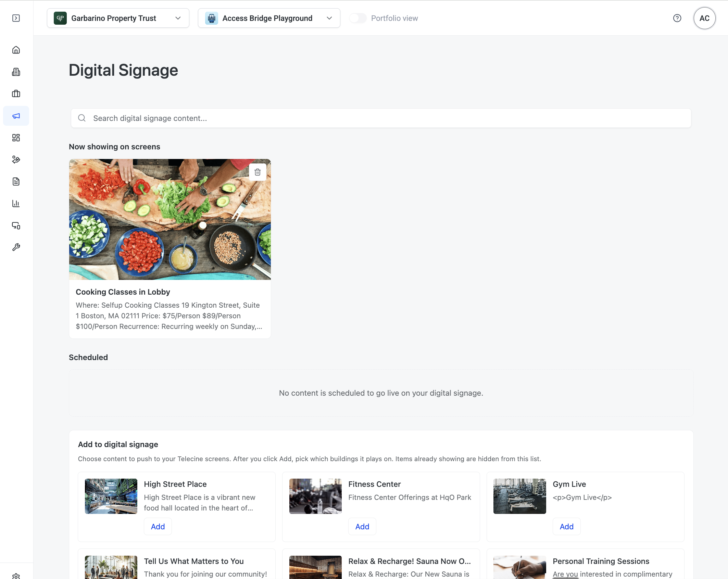This screenshot has width=728, height=579.
Task: Open the Home icon in sidebar
Action: coord(16,50)
